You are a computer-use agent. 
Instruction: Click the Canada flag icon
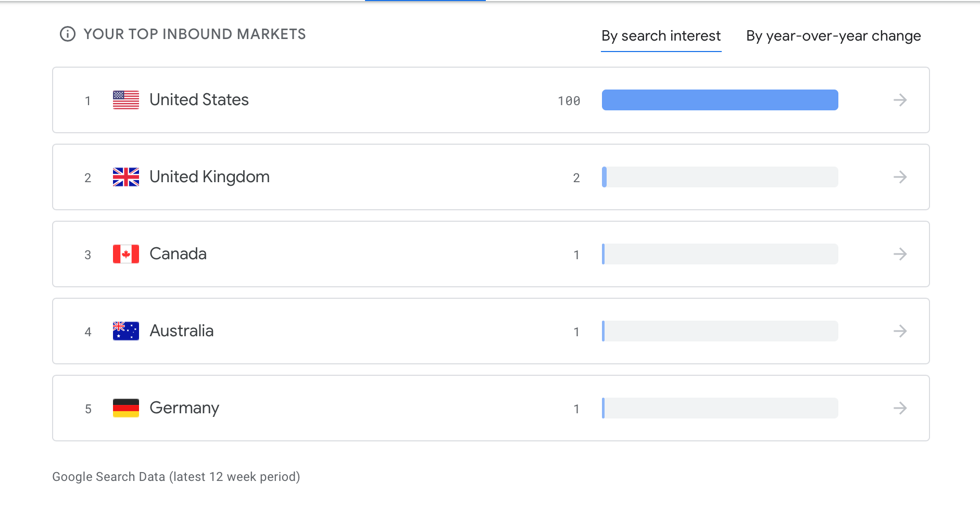coord(126,254)
